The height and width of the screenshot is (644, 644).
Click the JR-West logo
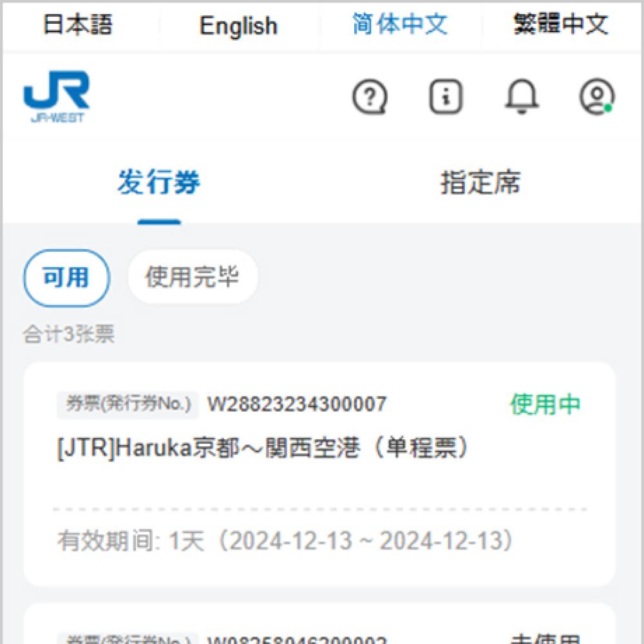pos(57,97)
